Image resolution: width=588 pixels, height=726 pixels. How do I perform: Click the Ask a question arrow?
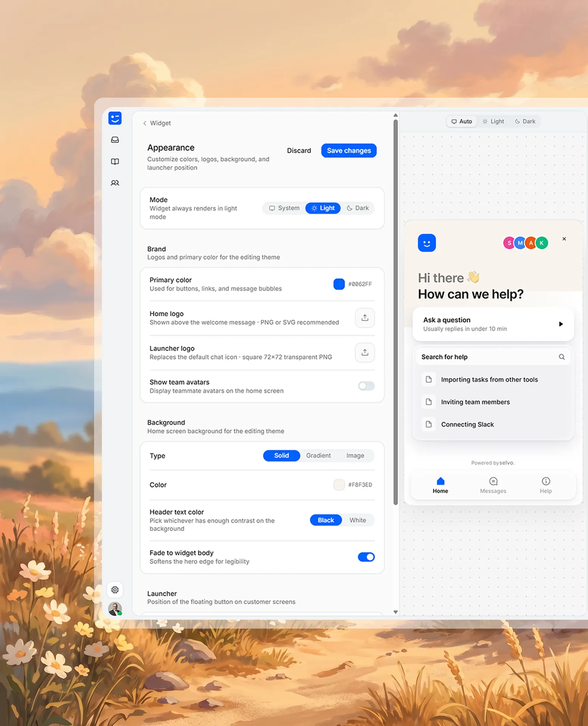click(x=561, y=324)
